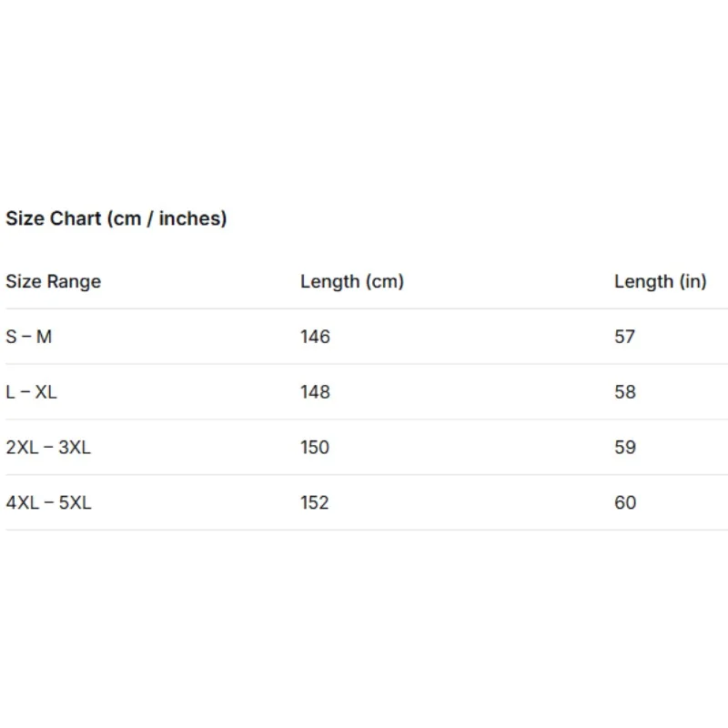This screenshot has width=728, height=728.
Task: Click '(in)' in the Length header
Action: [x=693, y=281]
